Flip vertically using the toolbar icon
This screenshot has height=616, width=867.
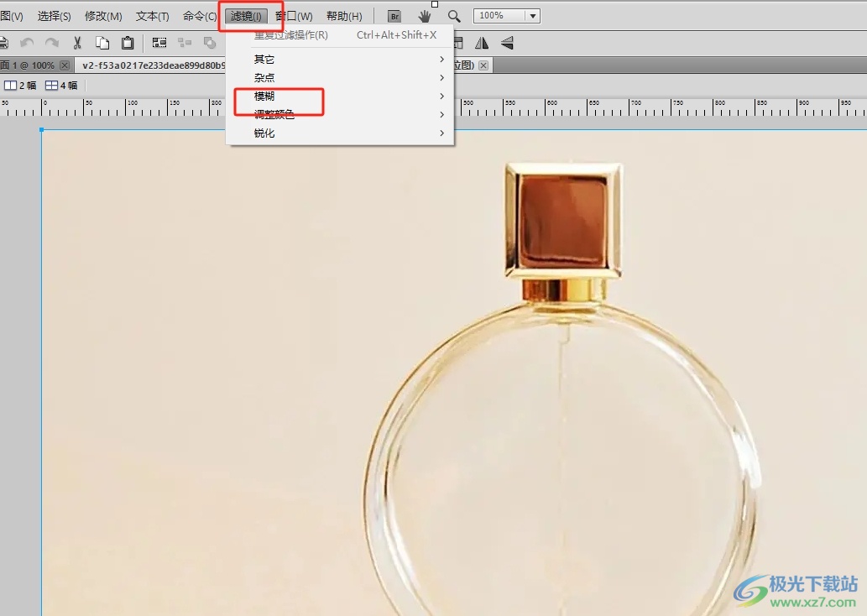(x=507, y=43)
